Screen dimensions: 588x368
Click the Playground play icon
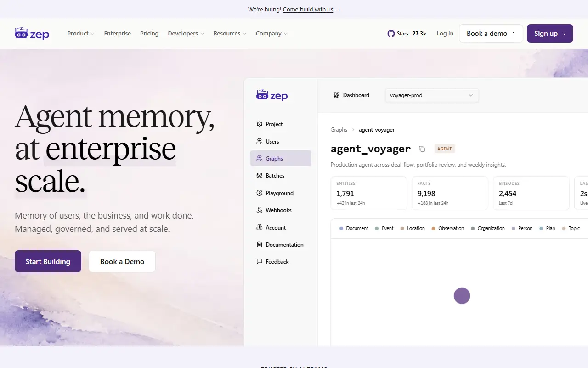260,193
